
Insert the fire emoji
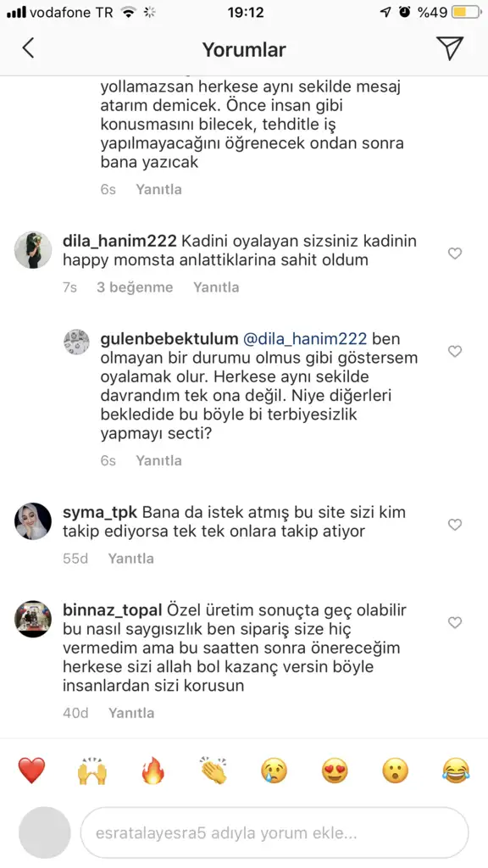point(152,771)
